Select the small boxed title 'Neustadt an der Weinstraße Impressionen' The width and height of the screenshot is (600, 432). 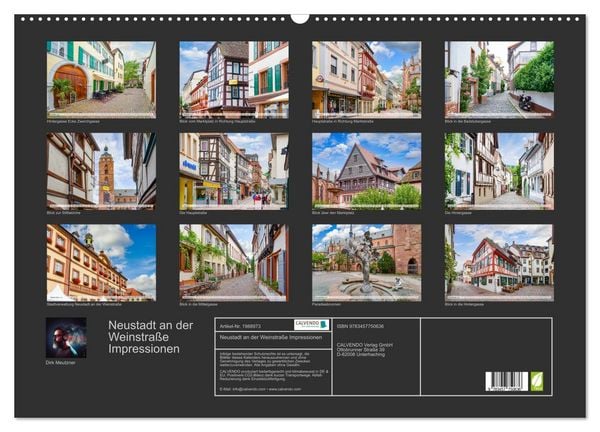click(271, 337)
